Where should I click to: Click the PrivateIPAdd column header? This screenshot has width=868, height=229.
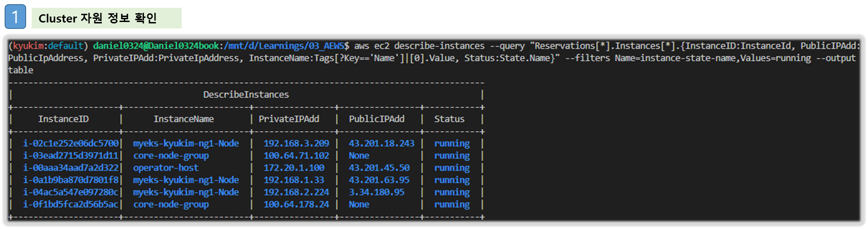(x=289, y=119)
